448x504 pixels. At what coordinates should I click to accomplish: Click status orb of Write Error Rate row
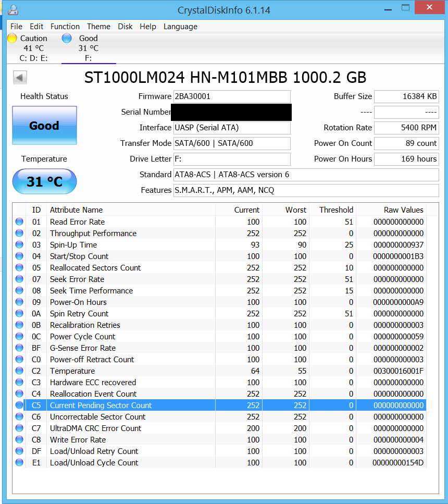pos(19,439)
